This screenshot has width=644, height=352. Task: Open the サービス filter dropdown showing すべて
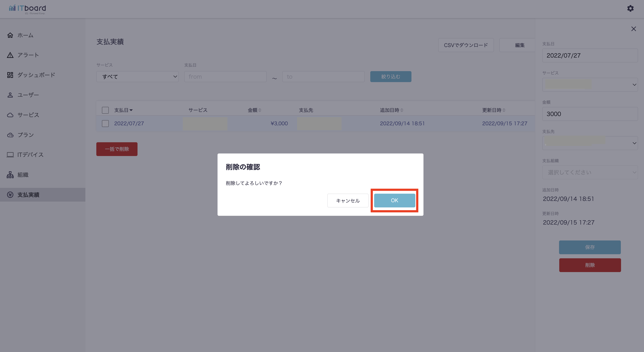pyautogui.click(x=137, y=77)
